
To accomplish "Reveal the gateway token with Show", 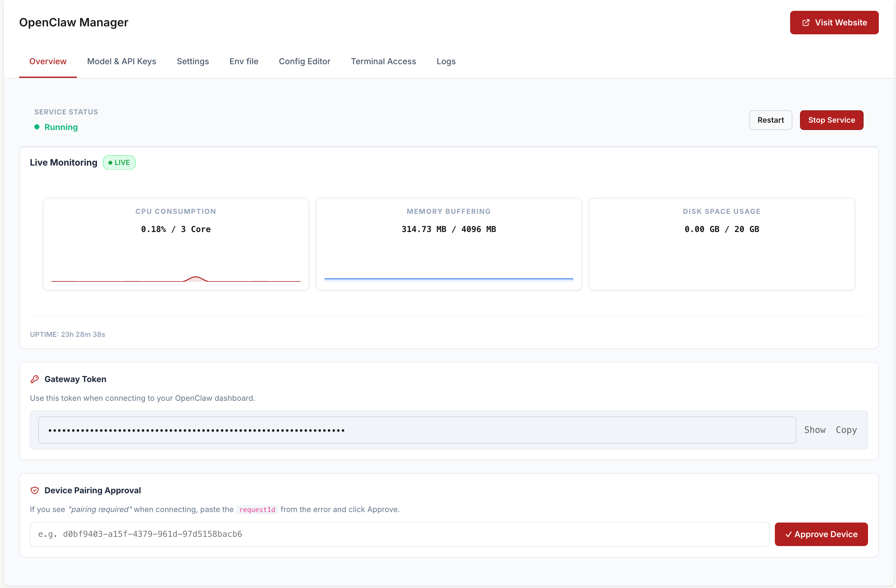I will pyautogui.click(x=815, y=430).
